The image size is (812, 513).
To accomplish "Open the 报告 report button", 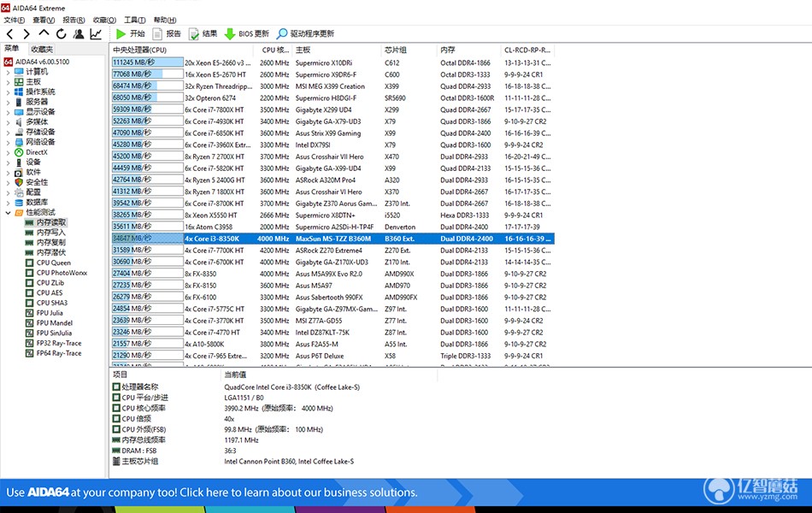I will coord(167,33).
